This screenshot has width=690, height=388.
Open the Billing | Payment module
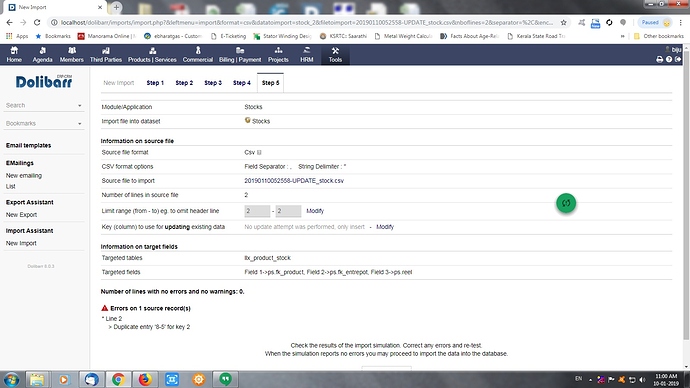(x=240, y=55)
